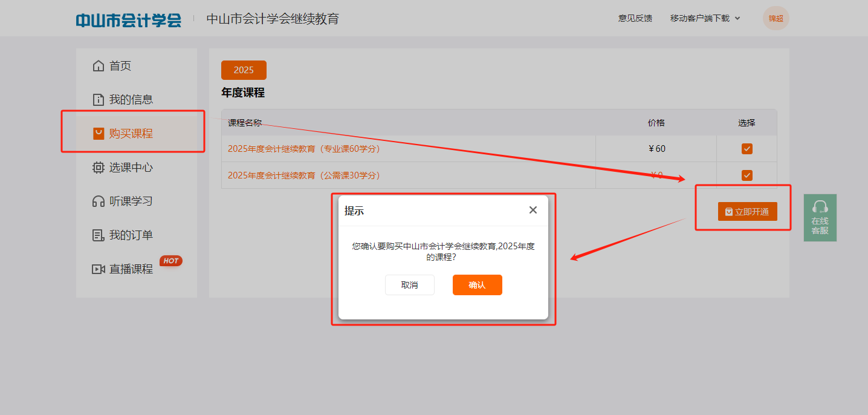
Task: Close the 提示 dialog with the X
Action: [x=533, y=210]
